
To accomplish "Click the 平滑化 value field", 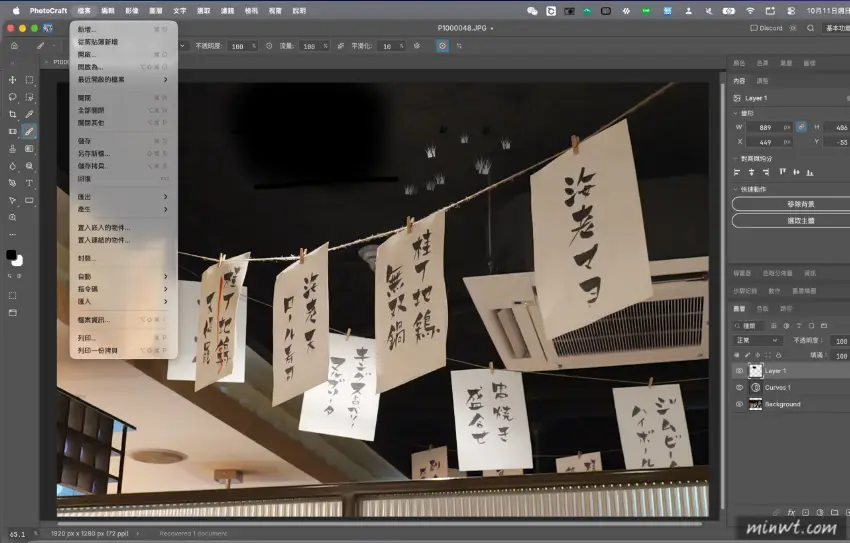I will (x=393, y=46).
